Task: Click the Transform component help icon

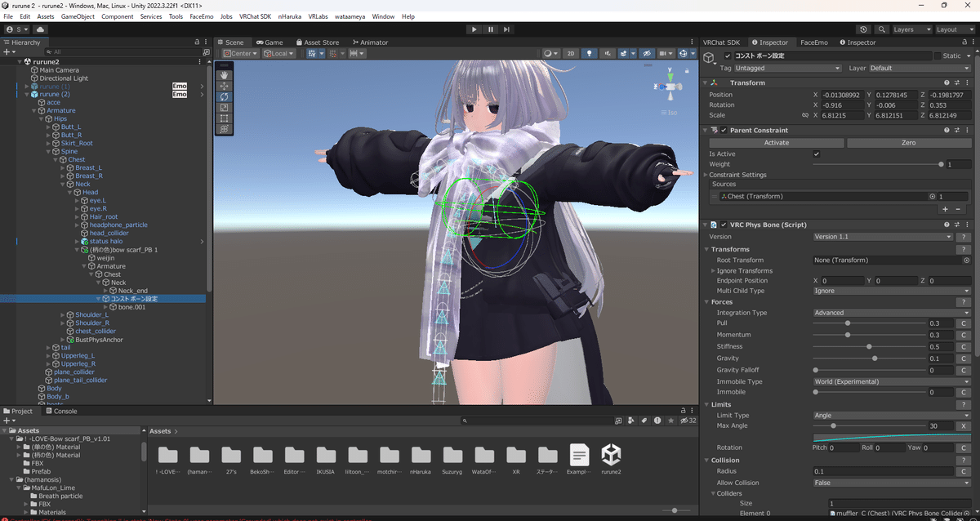Action: (x=946, y=82)
